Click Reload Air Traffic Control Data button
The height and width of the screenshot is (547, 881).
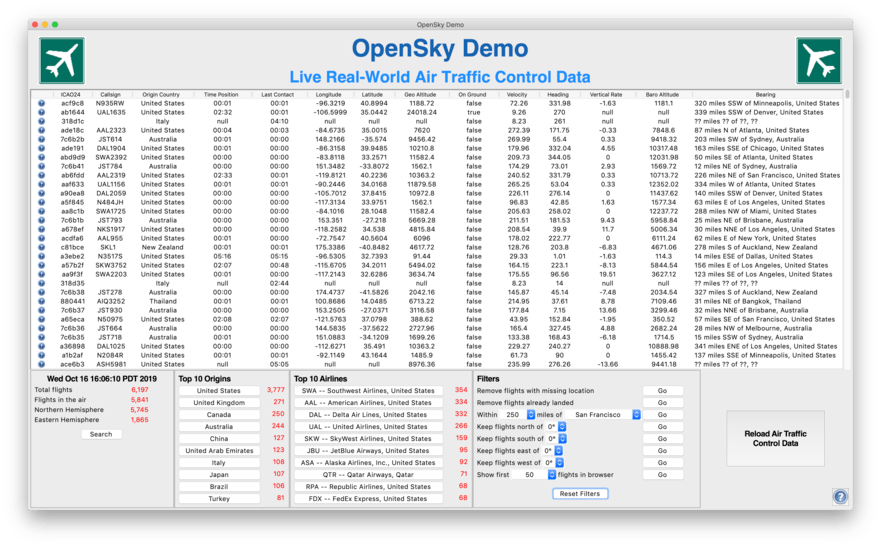pos(775,439)
